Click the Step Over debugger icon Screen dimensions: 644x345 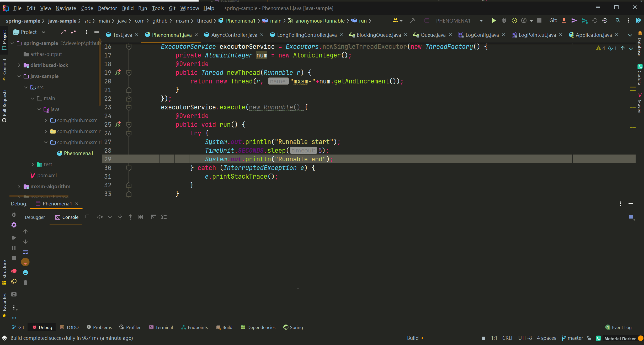click(100, 217)
